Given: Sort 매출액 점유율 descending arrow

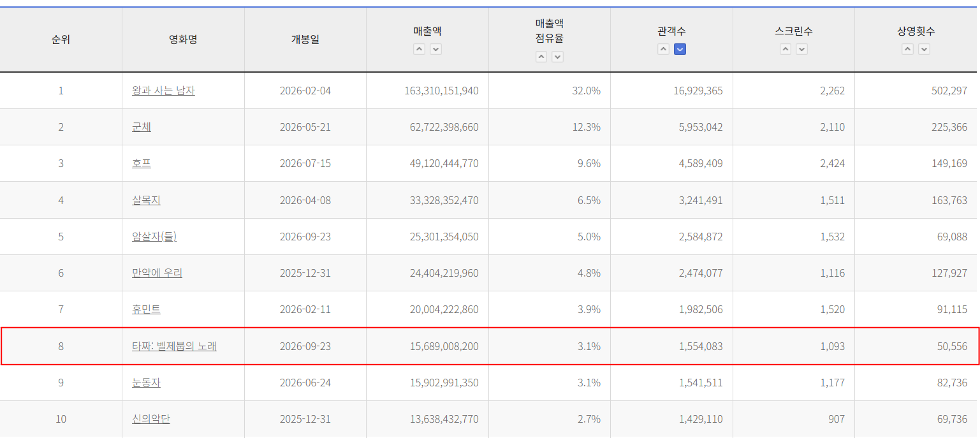Looking at the screenshot, I should tap(558, 57).
